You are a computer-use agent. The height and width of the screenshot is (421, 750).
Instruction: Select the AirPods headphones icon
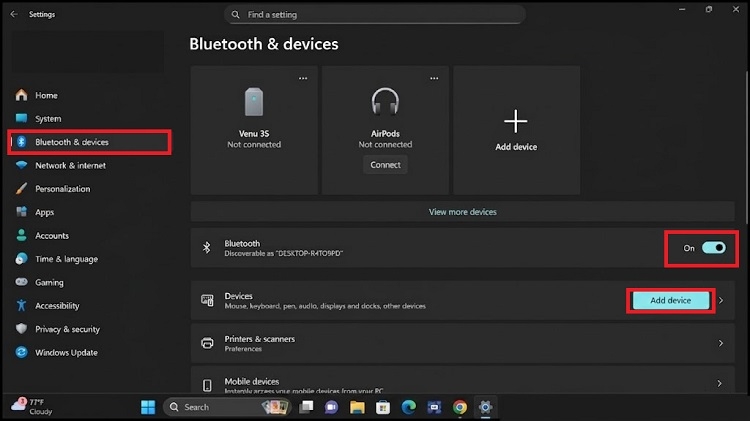(x=385, y=101)
